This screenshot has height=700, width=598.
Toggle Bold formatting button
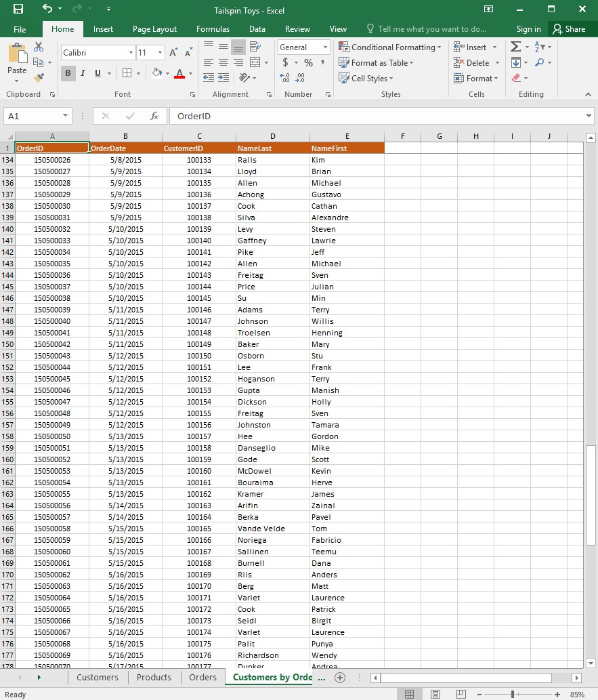(68, 73)
